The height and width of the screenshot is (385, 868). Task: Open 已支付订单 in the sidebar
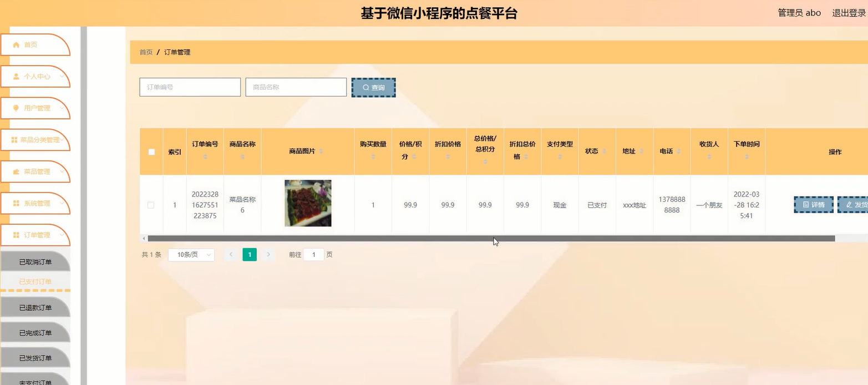35,282
